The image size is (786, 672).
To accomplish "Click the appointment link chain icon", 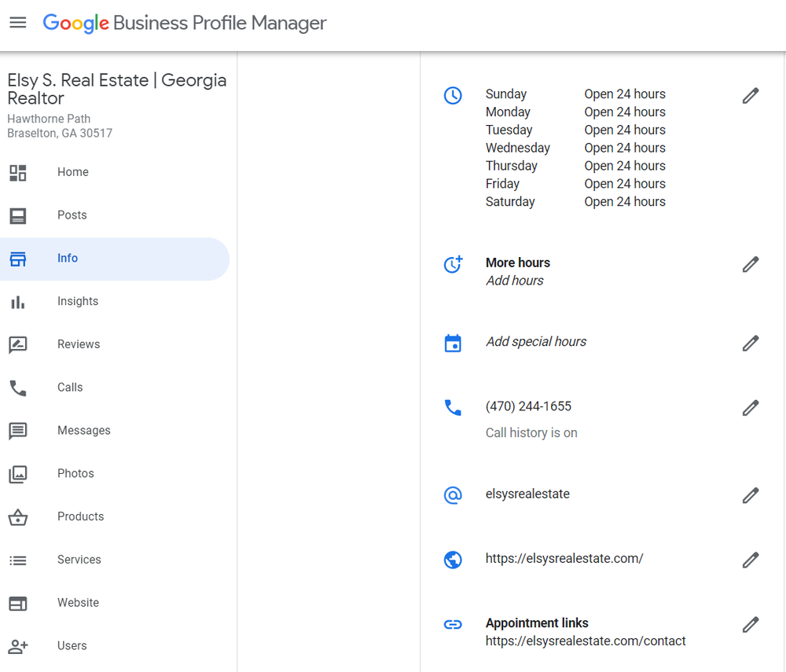I will coord(453,624).
